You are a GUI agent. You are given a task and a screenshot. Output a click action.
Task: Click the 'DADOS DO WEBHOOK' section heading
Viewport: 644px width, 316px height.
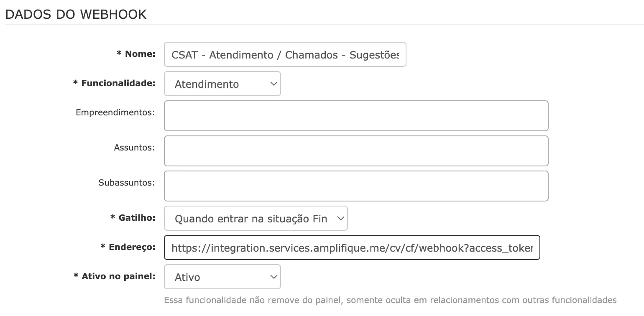pos(76,14)
